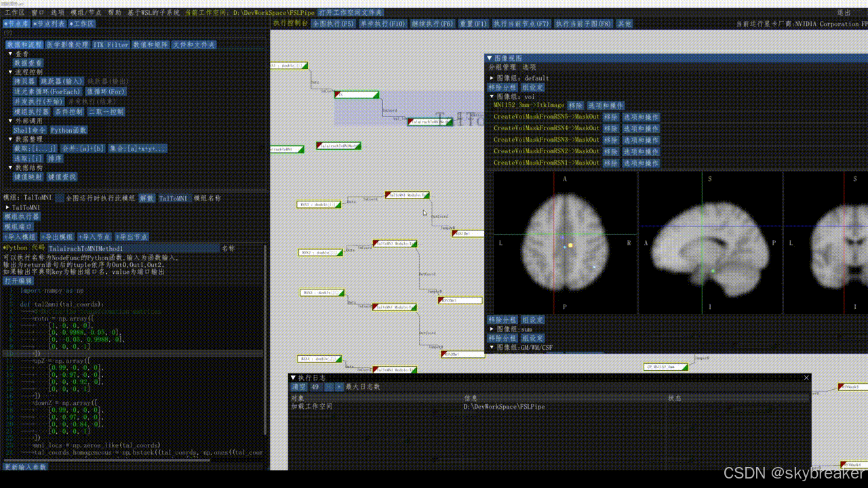This screenshot has width=868, height=488.
Task: Expand 图像组: default group
Action: click(x=492, y=78)
